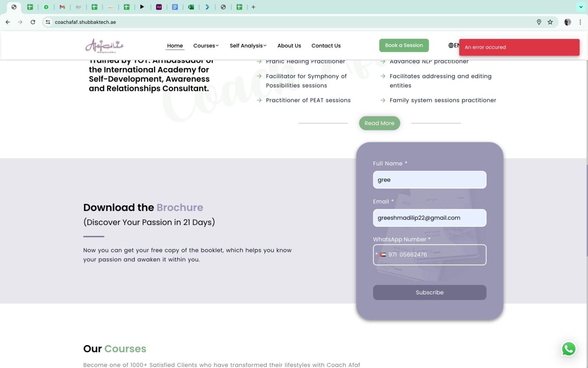Open the UAE flag country code selector

click(x=383, y=255)
